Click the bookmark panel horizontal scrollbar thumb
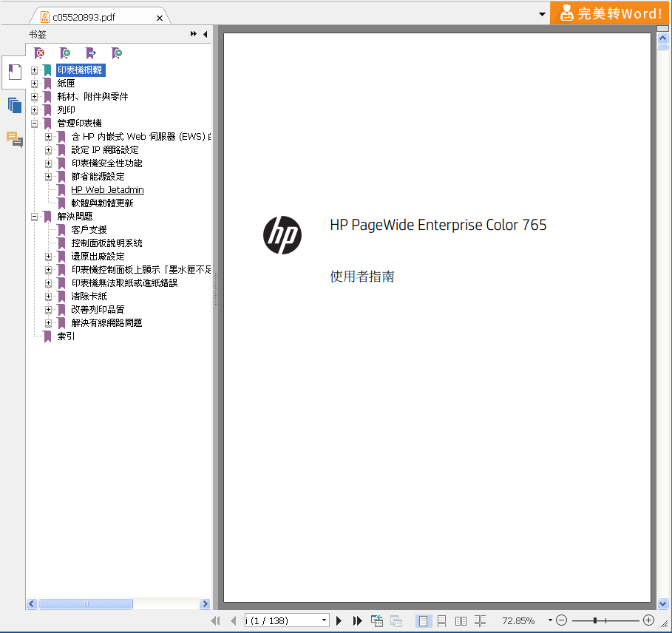The height and width of the screenshot is (633, 672). [86, 604]
